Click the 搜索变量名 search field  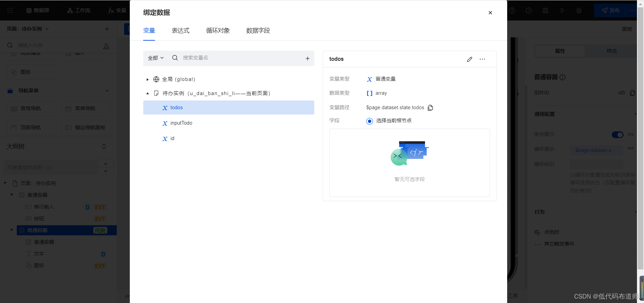click(235, 58)
